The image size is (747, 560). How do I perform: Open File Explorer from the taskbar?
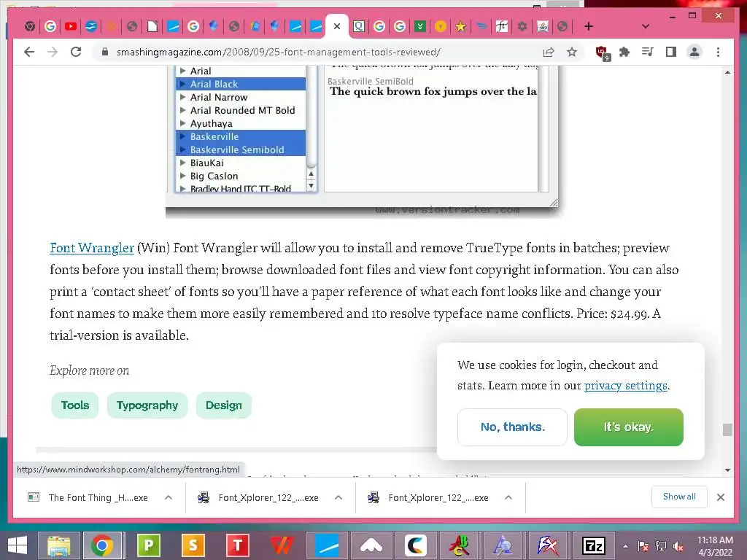(x=58, y=545)
